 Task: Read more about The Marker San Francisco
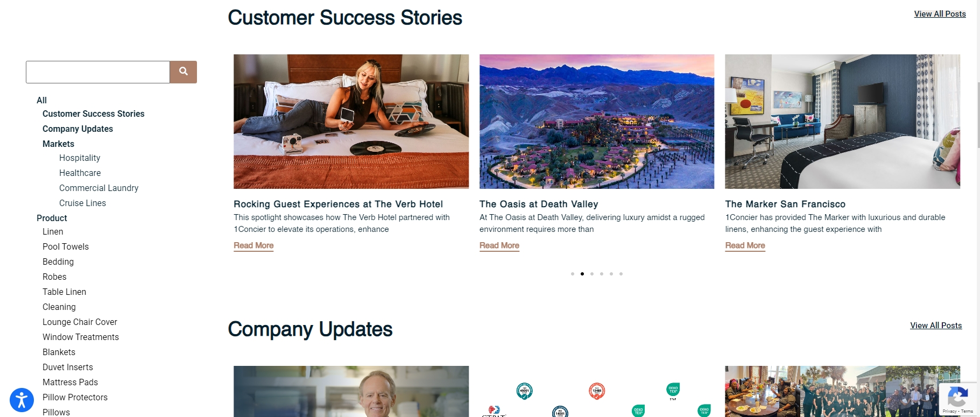(x=745, y=245)
